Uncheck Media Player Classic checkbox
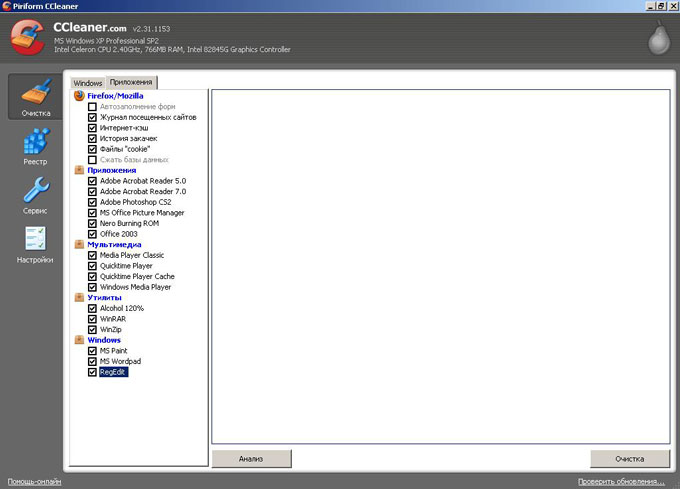680x489 pixels. 92,255
